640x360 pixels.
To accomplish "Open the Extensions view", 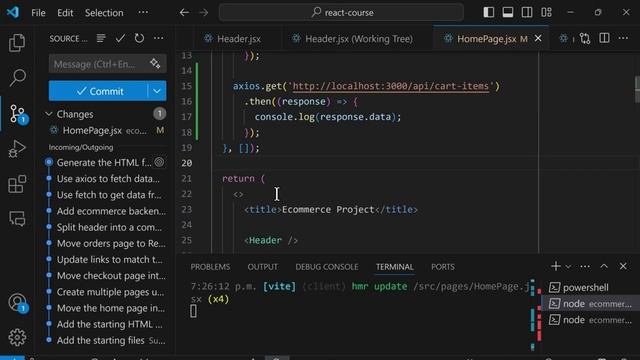I will (x=17, y=184).
